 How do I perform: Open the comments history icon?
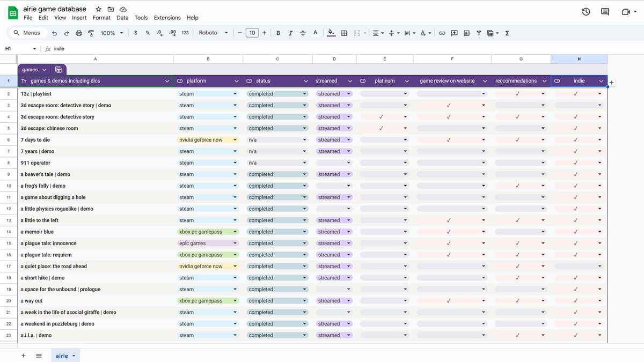point(605,12)
